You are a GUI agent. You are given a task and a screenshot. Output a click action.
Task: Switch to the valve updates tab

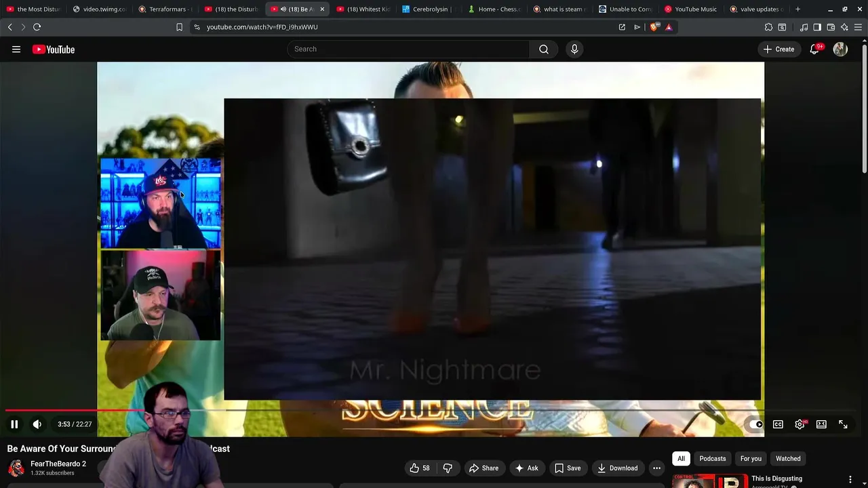pos(756,9)
